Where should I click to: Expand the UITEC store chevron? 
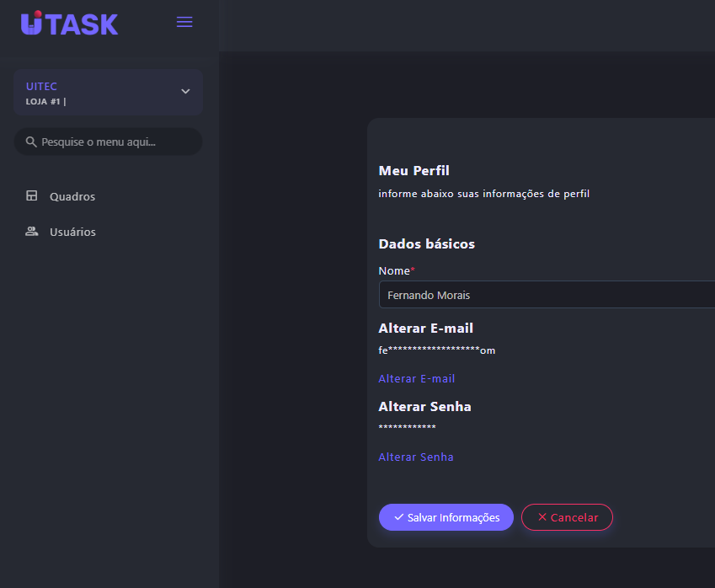pos(185,92)
